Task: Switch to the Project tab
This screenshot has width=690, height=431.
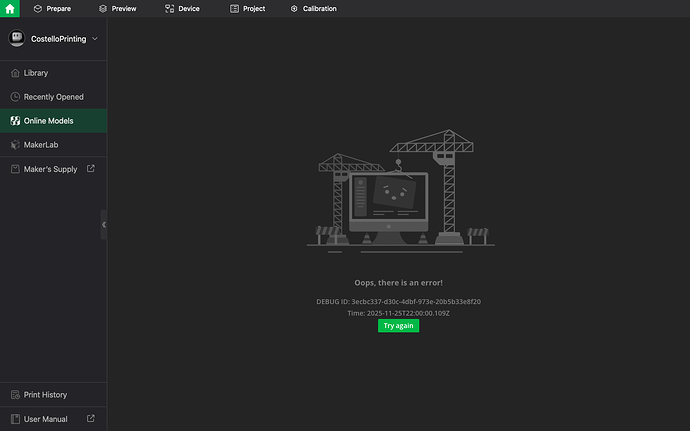Action: (x=247, y=8)
